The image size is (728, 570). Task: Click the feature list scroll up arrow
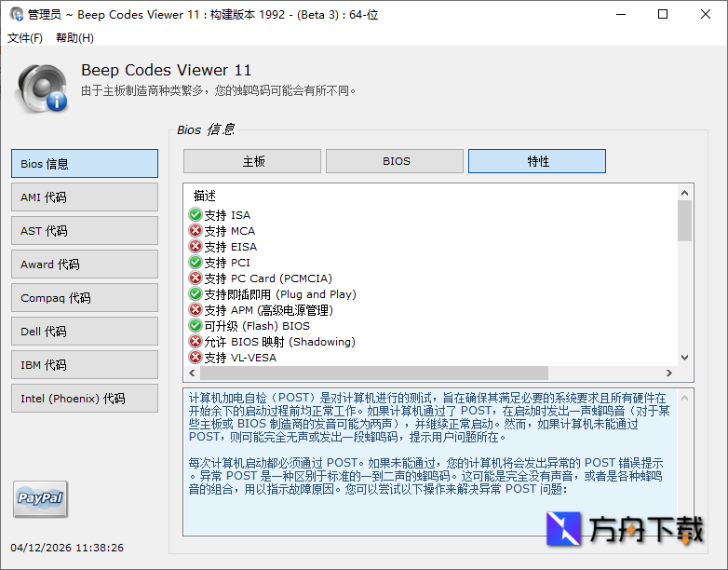684,193
